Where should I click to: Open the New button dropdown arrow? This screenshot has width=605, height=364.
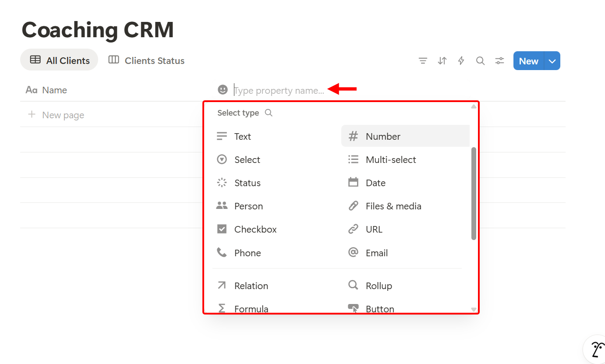[552, 60]
